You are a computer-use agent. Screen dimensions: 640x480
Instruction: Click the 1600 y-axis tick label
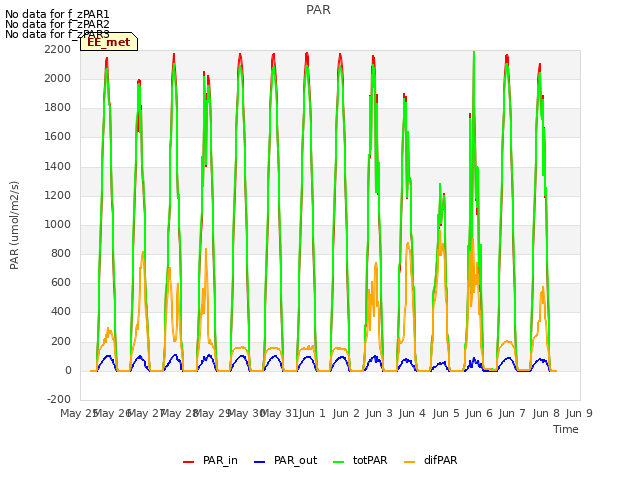[58, 137]
